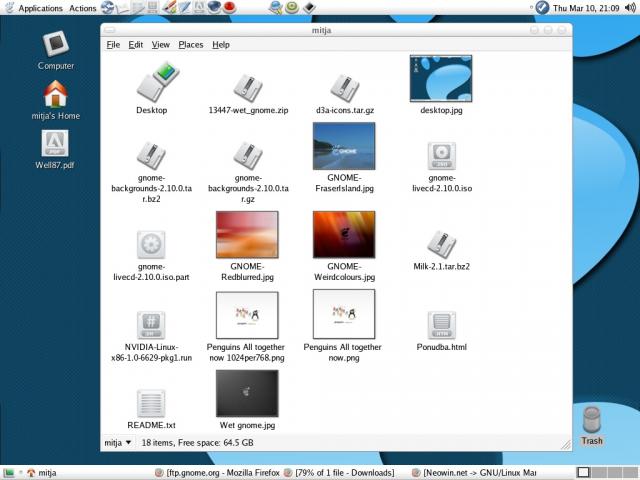The height and width of the screenshot is (480, 640).
Task: Launch the mail envelope launcher in top panel
Action: pyautogui.click(x=123, y=7)
